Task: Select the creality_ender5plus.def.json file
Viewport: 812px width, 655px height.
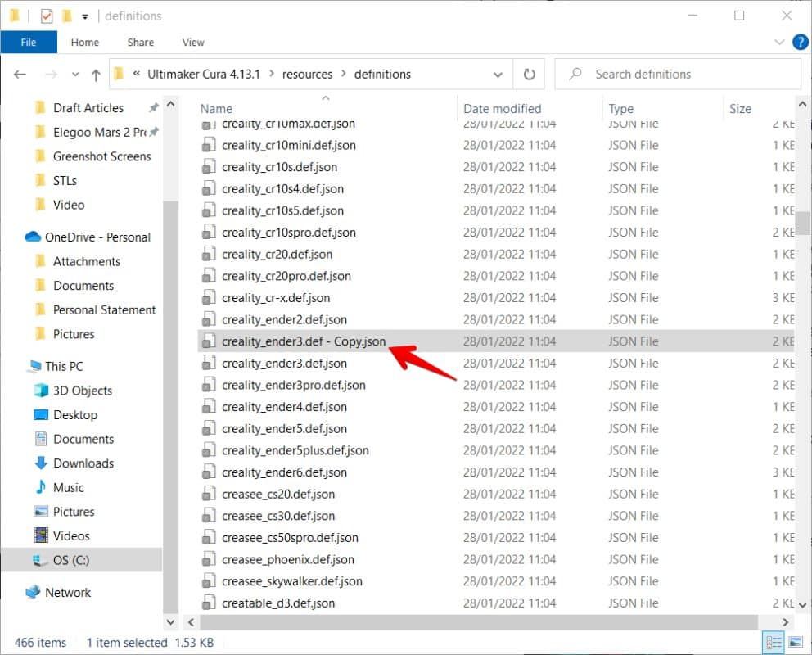Action: point(496,450)
